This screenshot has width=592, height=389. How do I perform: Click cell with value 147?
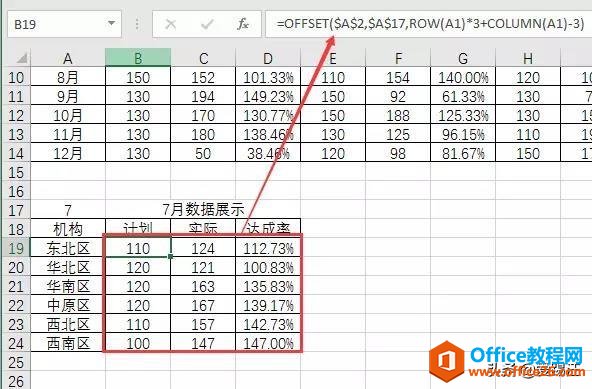coord(203,343)
